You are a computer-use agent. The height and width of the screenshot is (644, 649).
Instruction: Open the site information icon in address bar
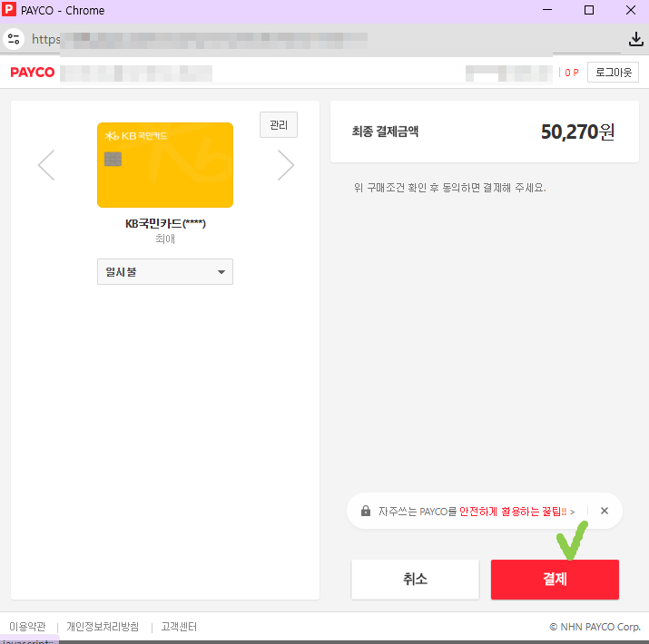pos(14,39)
